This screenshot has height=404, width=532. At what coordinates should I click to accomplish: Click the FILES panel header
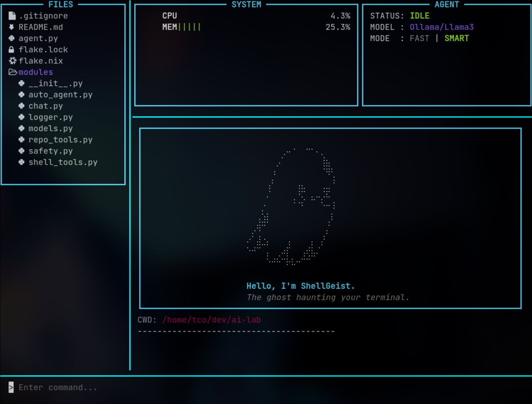point(60,5)
